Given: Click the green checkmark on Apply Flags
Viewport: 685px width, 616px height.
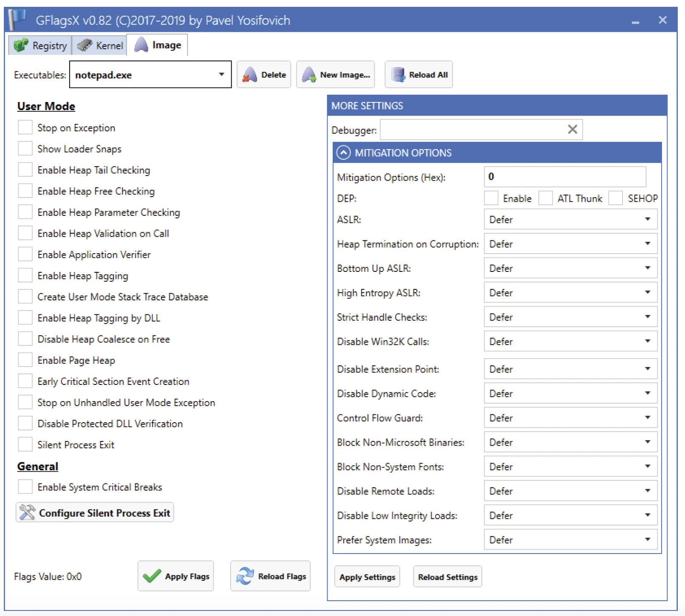Looking at the screenshot, I should tap(152, 576).
